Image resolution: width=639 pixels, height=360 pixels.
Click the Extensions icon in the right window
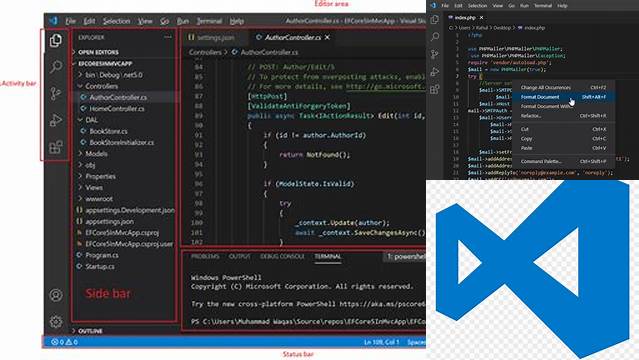pyautogui.click(x=435, y=89)
